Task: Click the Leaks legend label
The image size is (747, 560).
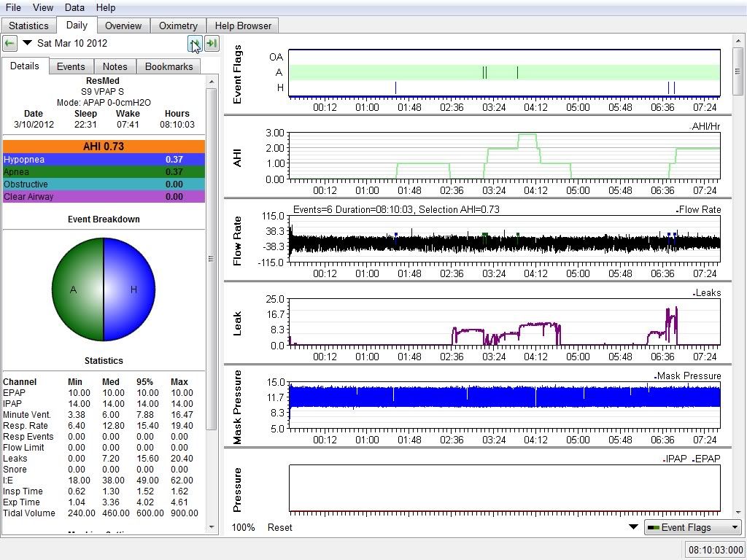Action: point(707,293)
